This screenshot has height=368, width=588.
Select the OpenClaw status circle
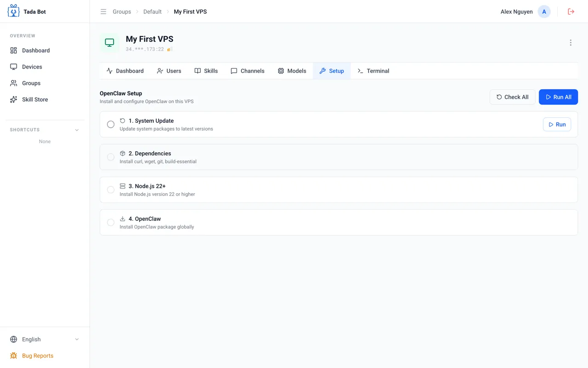[111, 222]
